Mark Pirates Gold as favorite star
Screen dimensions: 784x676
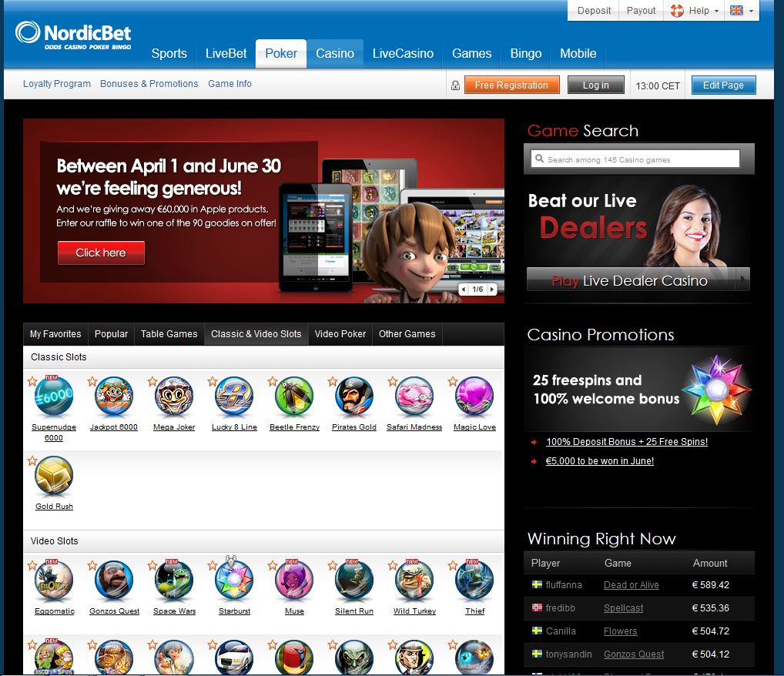pos(333,381)
